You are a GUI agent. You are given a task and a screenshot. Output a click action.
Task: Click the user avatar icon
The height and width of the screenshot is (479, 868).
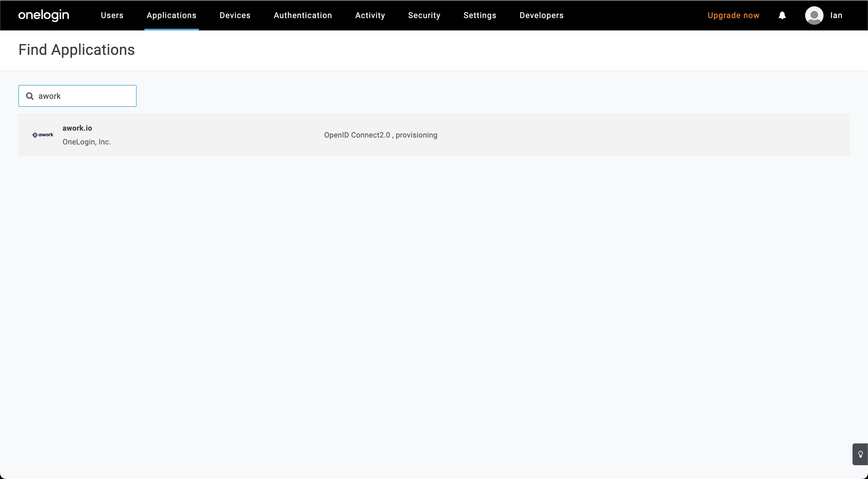pyautogui.click(x=814, y=16)
